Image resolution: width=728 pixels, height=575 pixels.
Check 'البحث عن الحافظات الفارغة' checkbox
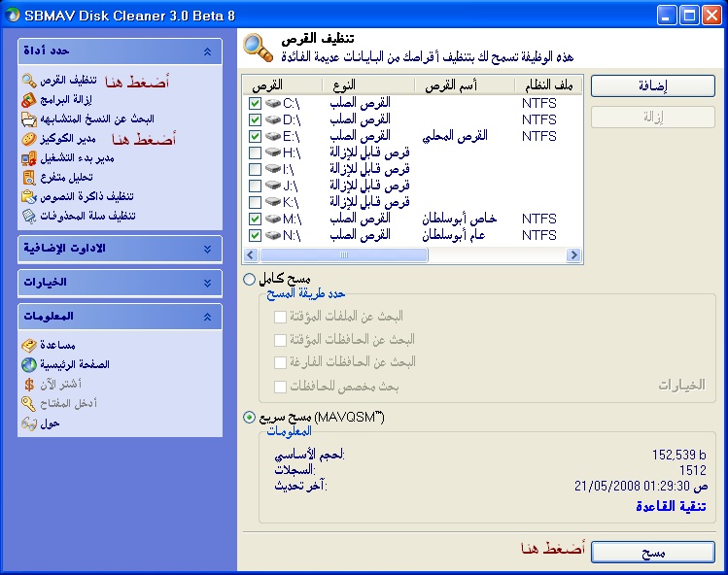coord(280,362)
